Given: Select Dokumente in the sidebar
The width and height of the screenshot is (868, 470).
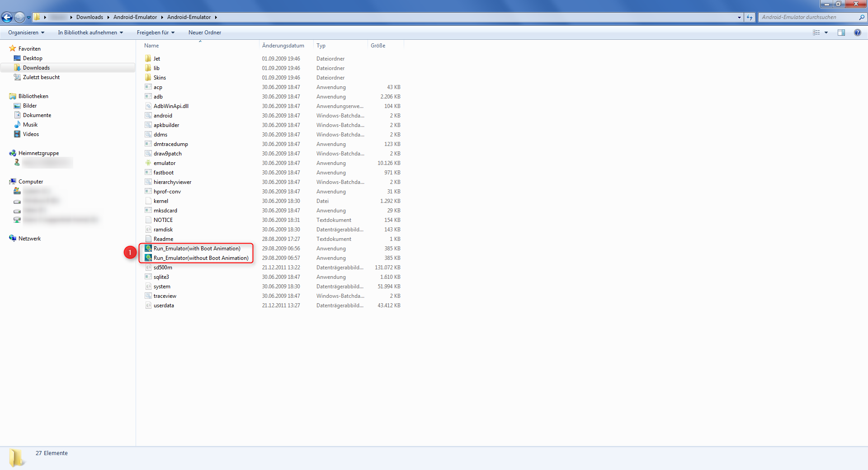Looking at the screenshot, I should point(37,115).
